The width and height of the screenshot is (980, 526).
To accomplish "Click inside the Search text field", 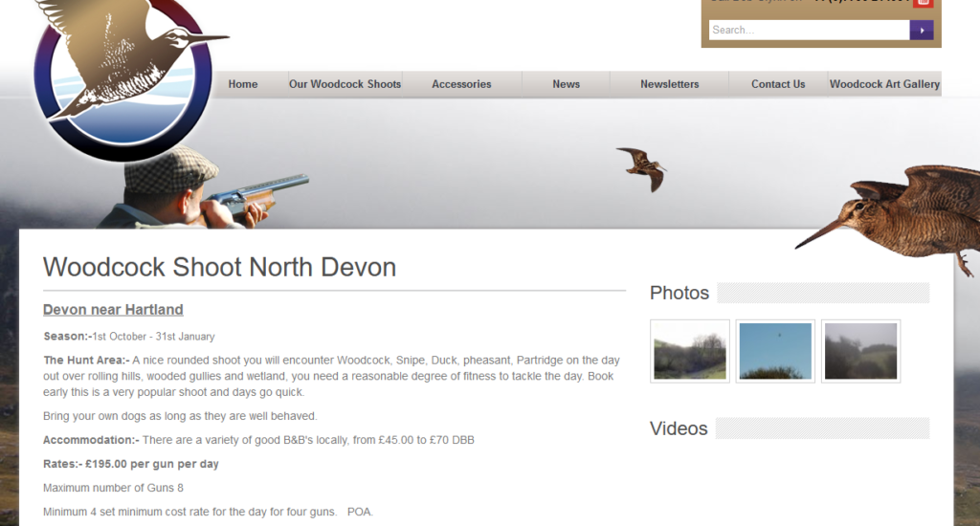I will click(x=808, y=31).
